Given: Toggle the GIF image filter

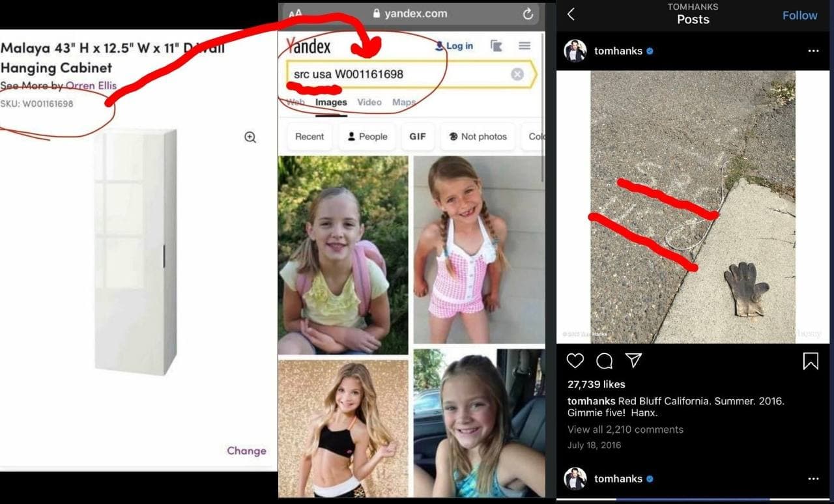Looking at the screenshot, I should pyautogui.click(x=418, y=137).
